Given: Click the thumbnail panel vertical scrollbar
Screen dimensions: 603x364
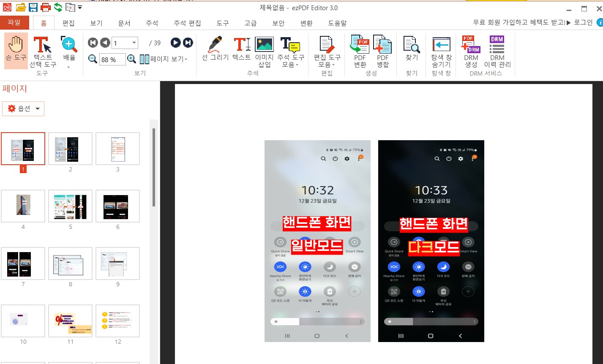Looking at the screenshot, I should [154, 168].
